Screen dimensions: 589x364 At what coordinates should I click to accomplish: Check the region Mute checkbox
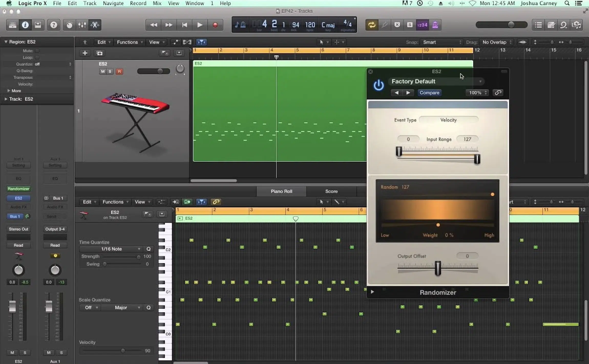[x=37, y=51]
